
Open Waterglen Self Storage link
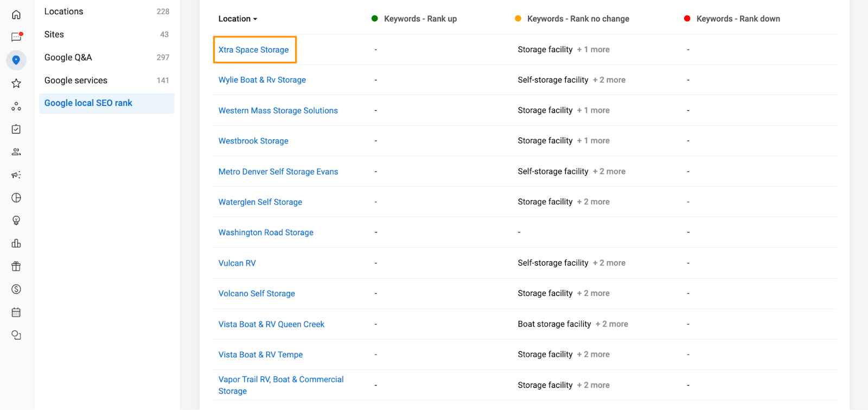click(260, 202)
